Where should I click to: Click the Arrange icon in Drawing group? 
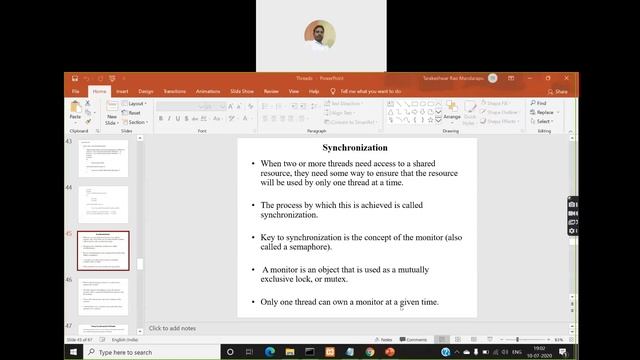tap(452, 107)
